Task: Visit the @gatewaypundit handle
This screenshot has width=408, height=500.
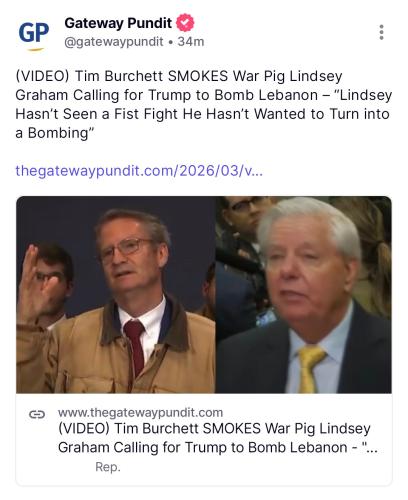Action: 114,42
